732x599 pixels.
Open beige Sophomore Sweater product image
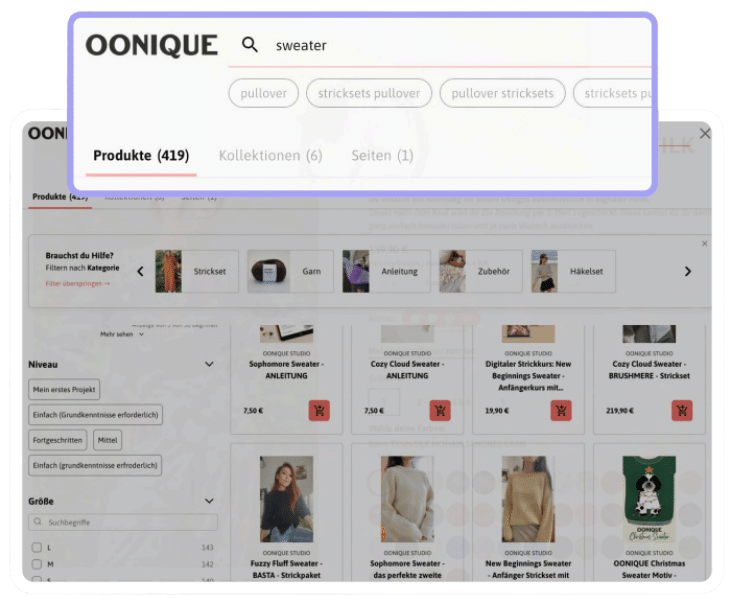[x=407, y=499]
